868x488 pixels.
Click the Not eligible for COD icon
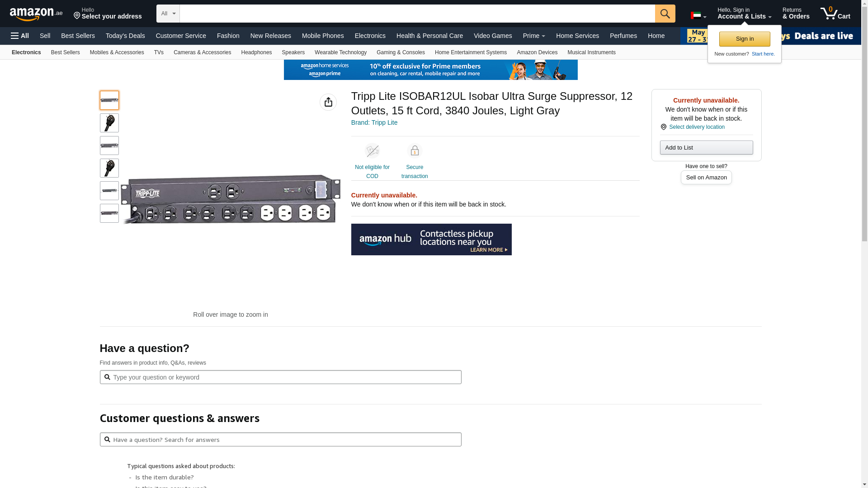click(372, 151)
